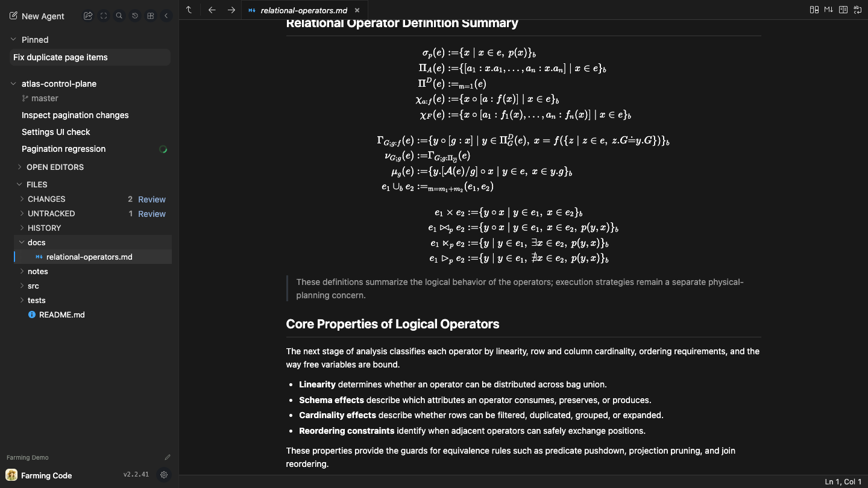Image resolution: width=868 pixels, height=488 pixels.
Task: Click the master branch indicator
Action: pos(40,98)
